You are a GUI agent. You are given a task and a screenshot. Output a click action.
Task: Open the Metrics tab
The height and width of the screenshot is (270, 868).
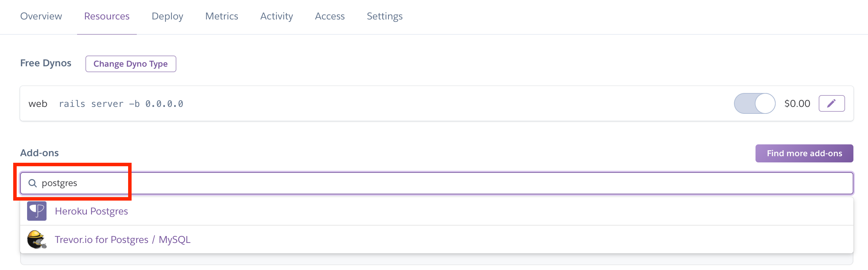pos(222,16)
